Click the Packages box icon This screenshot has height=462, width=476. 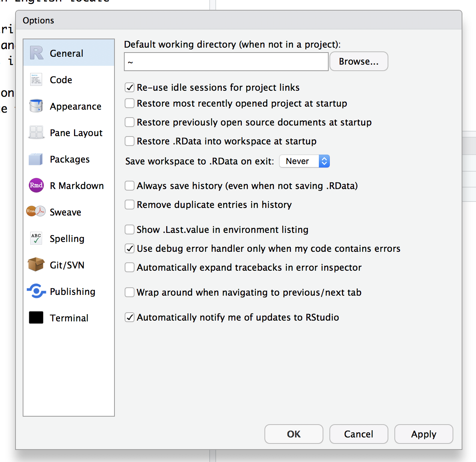(x=36, y=159)
